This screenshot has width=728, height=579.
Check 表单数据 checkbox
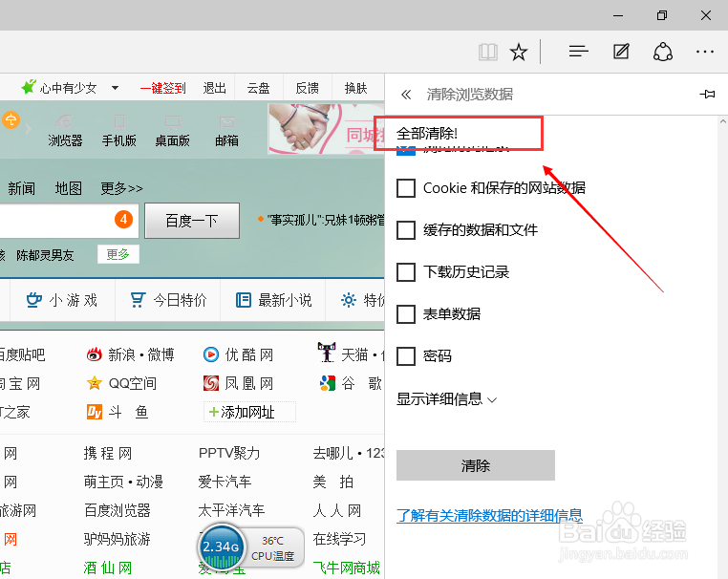406,314
